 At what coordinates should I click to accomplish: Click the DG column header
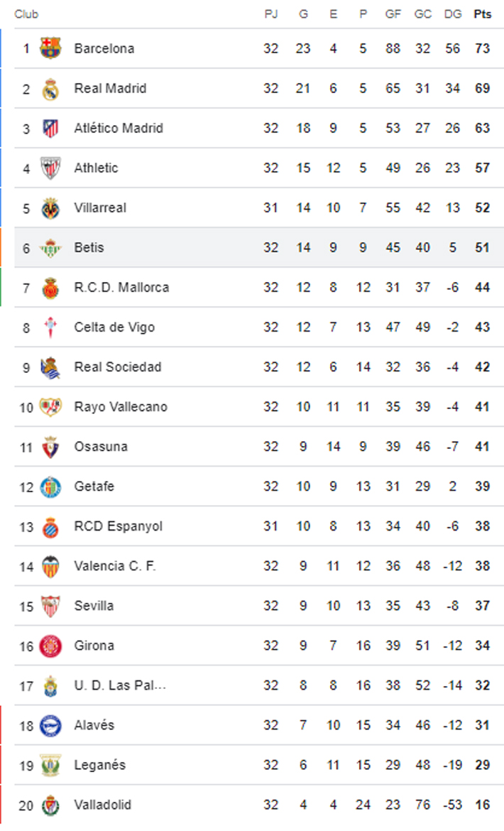click(453, 14)
